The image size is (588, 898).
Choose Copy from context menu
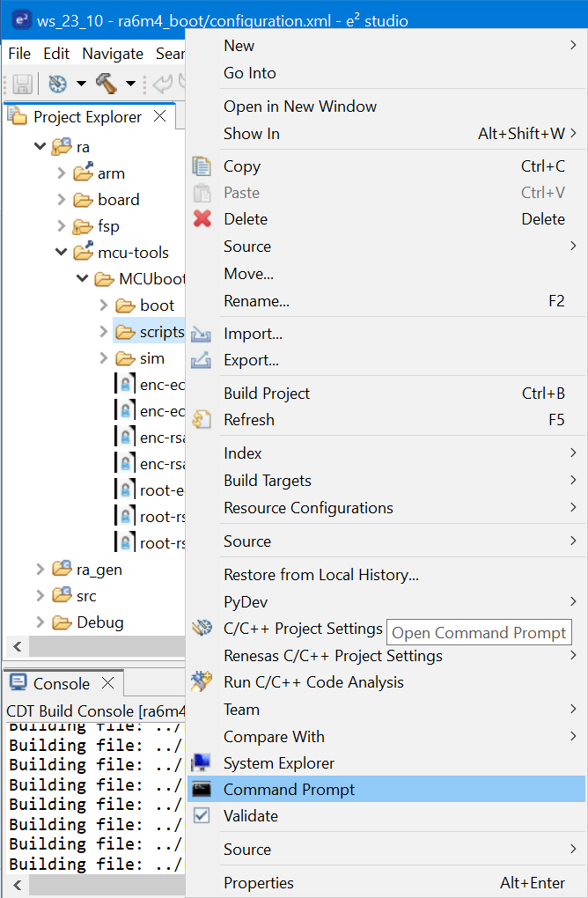[x=386, y=166]
